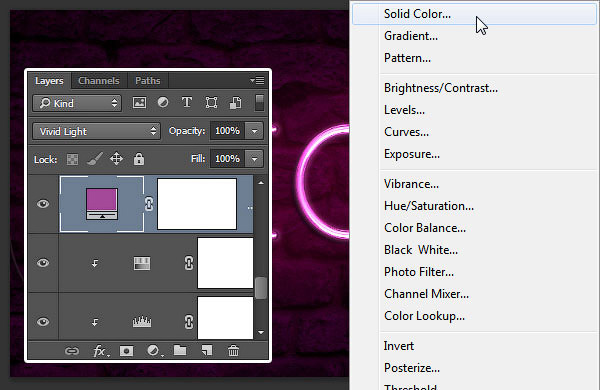
Task: Click the magenta solid color layer thumbnail
Action: pyautogui.click(x=102, y=204)
